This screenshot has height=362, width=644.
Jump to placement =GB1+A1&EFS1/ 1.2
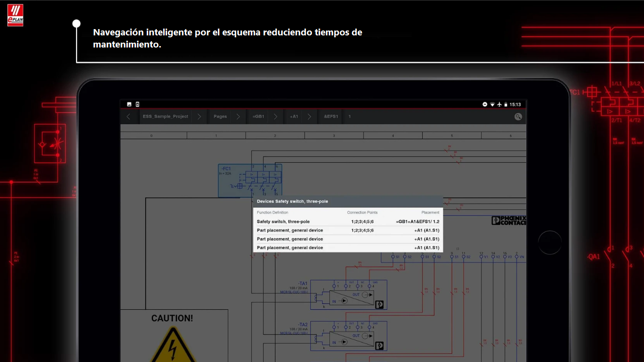click(x=417, y=221)
